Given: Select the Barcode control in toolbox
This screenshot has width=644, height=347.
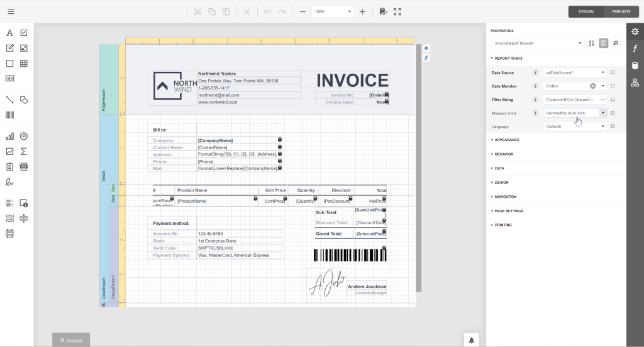Looking at the screenshot, I should (x=10, y=115).
